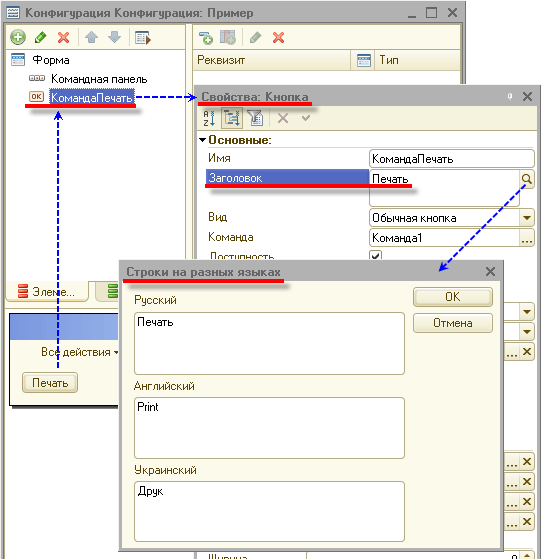The width and height of the screenshot is (541, 559).
Task: Sort properties alphabetically with the A-Z icon
Action: (209, 118)
